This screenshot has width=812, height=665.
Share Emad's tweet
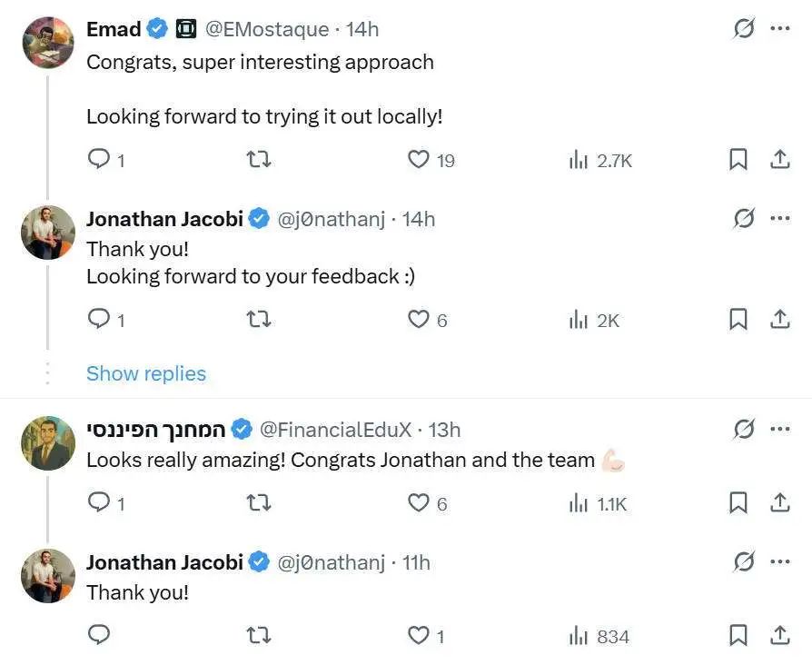tap(780, 160)
